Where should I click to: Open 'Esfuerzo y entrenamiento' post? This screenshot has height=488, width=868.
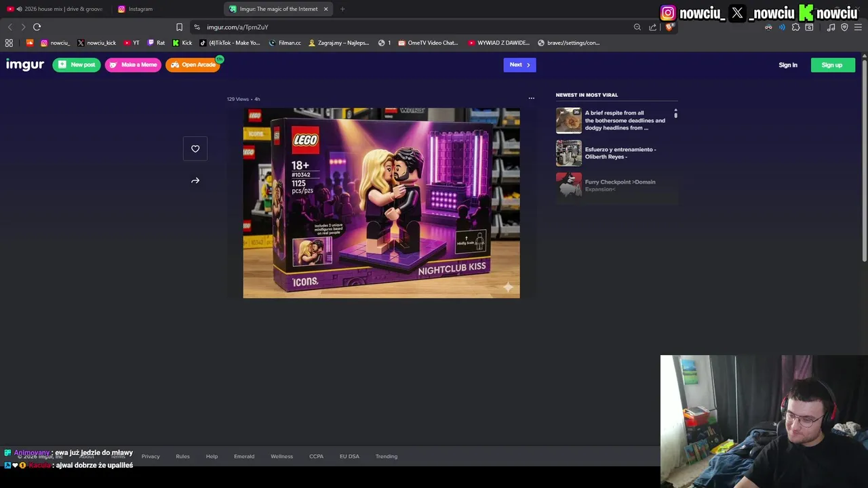[x=620, y=152]
